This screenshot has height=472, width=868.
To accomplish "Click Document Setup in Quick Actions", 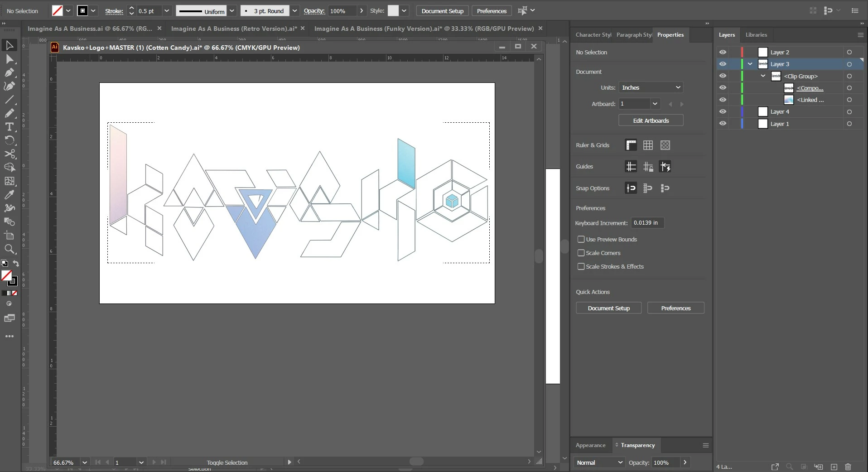I will [609, 308].
